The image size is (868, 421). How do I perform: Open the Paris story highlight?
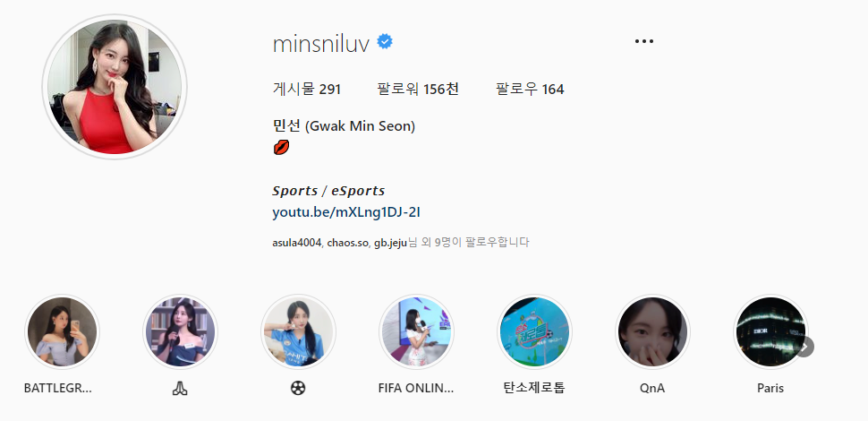pos(770,331)
